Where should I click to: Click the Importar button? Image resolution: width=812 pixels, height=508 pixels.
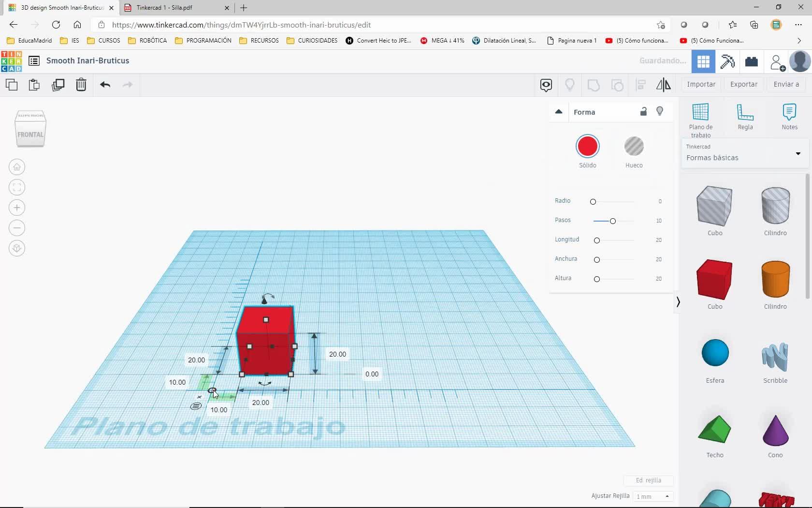pyautogui.click(x=701, y=84)
